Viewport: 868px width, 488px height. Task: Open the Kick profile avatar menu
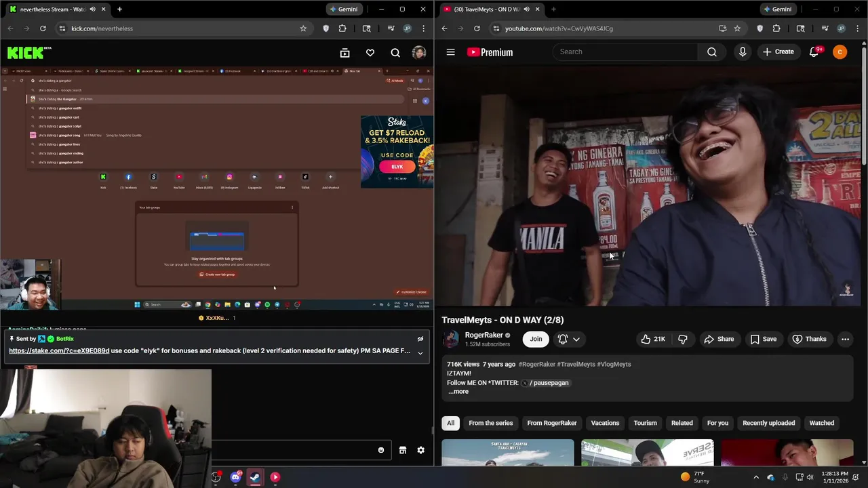pyautogui.click(x=419, y=53)
